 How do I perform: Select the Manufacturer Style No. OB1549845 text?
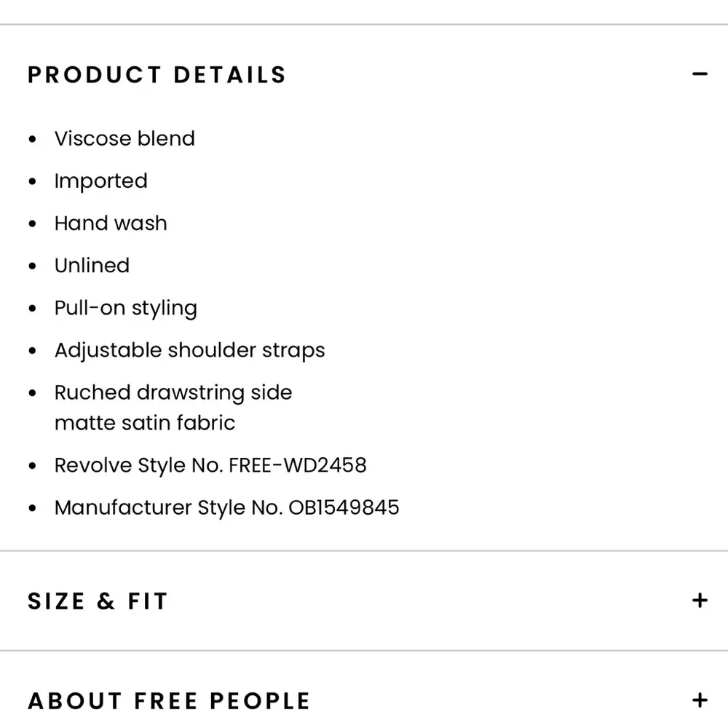(226, 507)
